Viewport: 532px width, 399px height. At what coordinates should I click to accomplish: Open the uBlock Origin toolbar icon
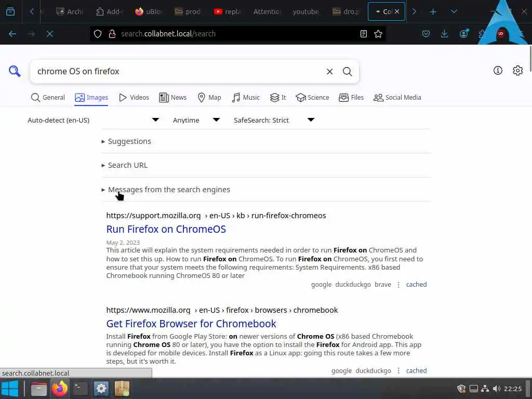[501, 34]
